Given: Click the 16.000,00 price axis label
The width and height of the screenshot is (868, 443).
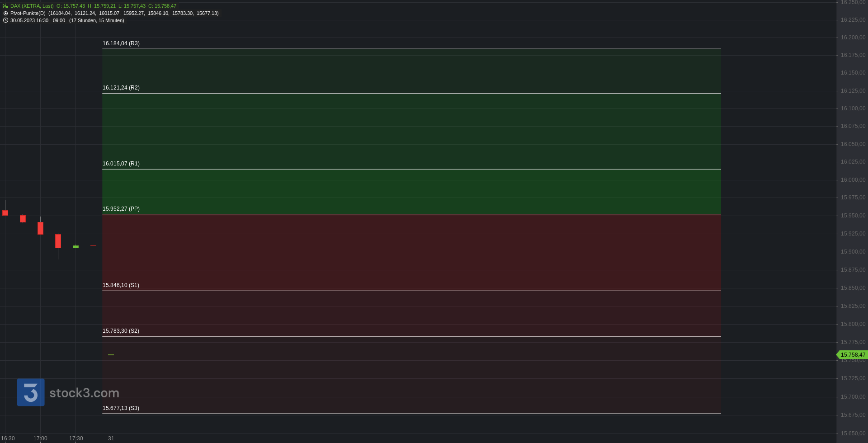Looking at the screenshot, I should point(853,180).
